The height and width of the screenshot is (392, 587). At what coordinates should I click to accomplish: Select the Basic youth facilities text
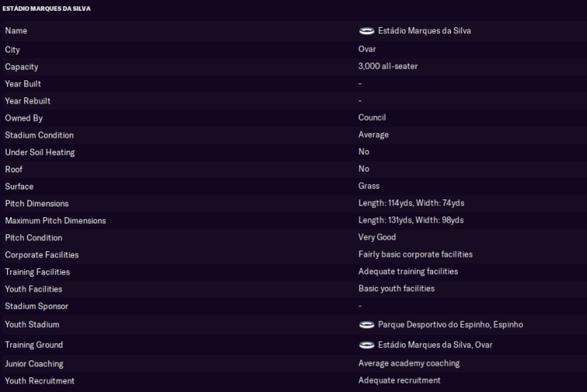point(396,288)
